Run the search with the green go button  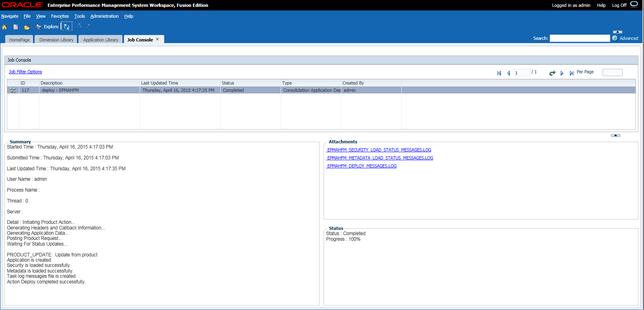click(615, 38)
